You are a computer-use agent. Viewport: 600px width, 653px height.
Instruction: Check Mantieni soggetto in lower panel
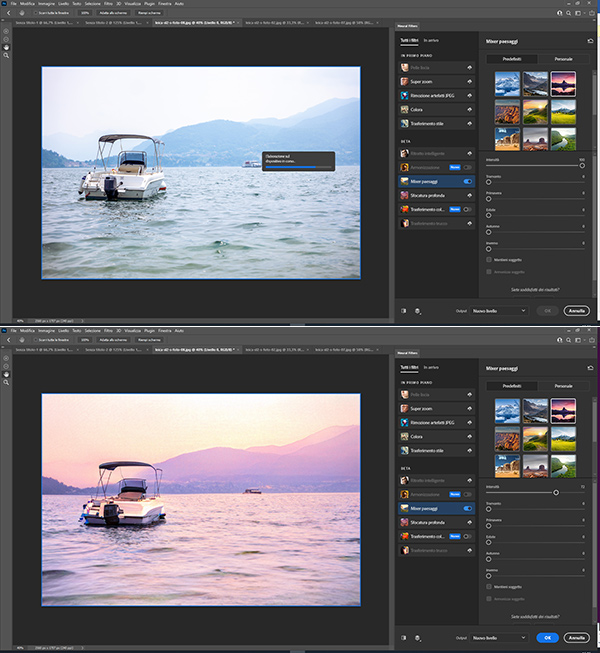click(x=488, y=587)
